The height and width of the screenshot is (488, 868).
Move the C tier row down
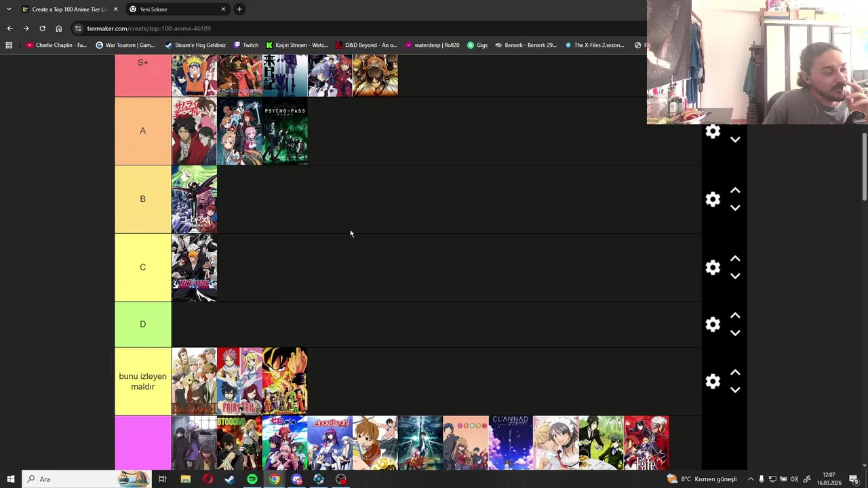coord(735,276)
